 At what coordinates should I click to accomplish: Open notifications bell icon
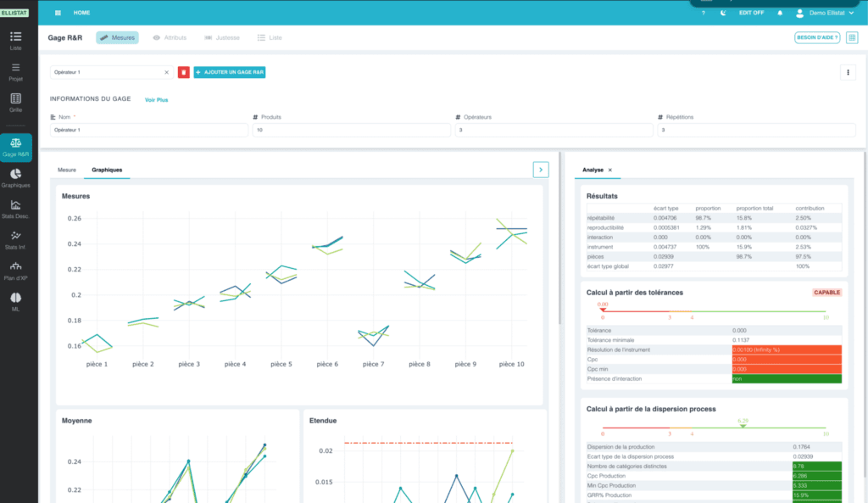point(780,13)
